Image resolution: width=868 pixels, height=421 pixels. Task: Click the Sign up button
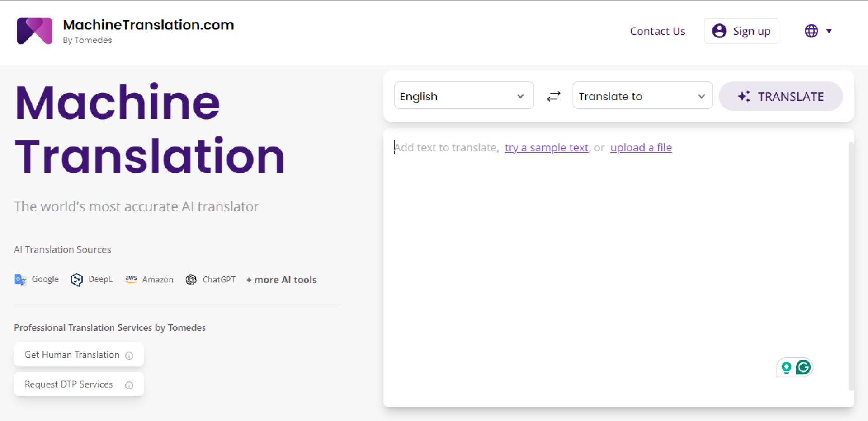[x=741, y=31]
